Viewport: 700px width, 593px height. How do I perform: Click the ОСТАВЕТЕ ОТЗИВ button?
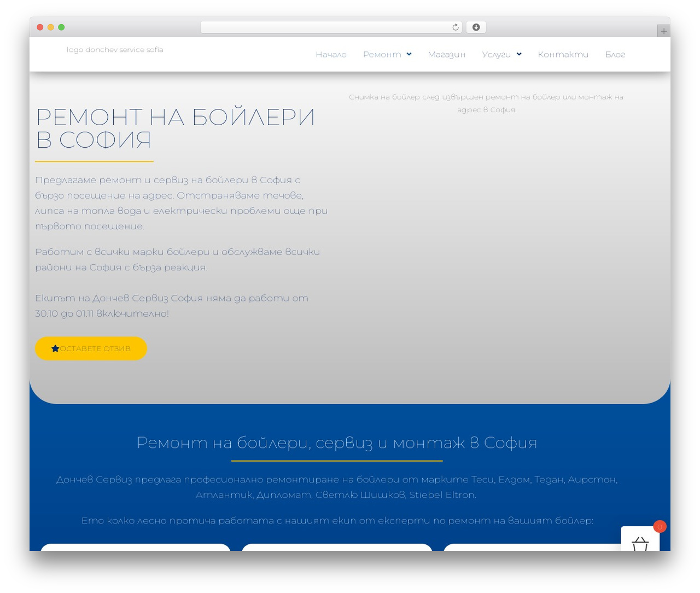(91, 348)
